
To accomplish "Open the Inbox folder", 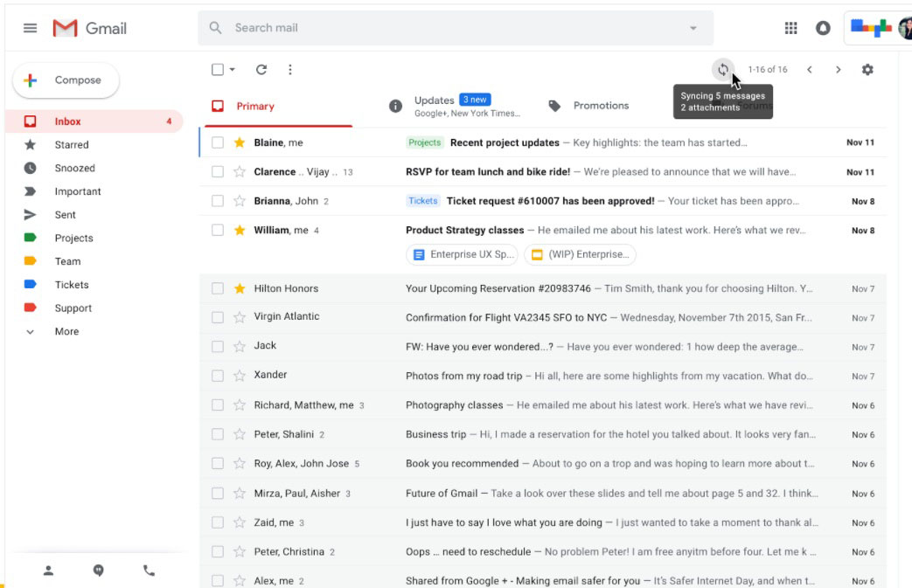I will (94, 121).
